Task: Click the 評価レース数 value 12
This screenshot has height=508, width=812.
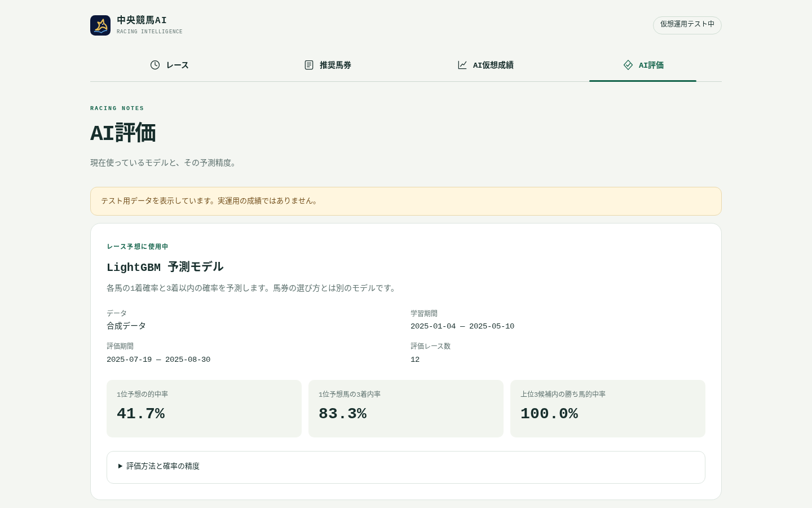Action: pyautogui.click(x=415, y=360)
